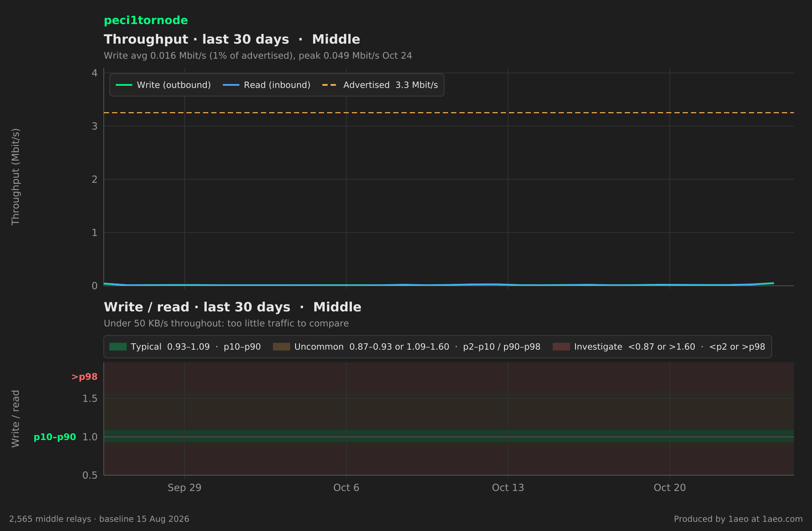The height and width of the screenshot is (531, 812).
Task: Click the green p10–p90 axis label
Action: (55, 437)
